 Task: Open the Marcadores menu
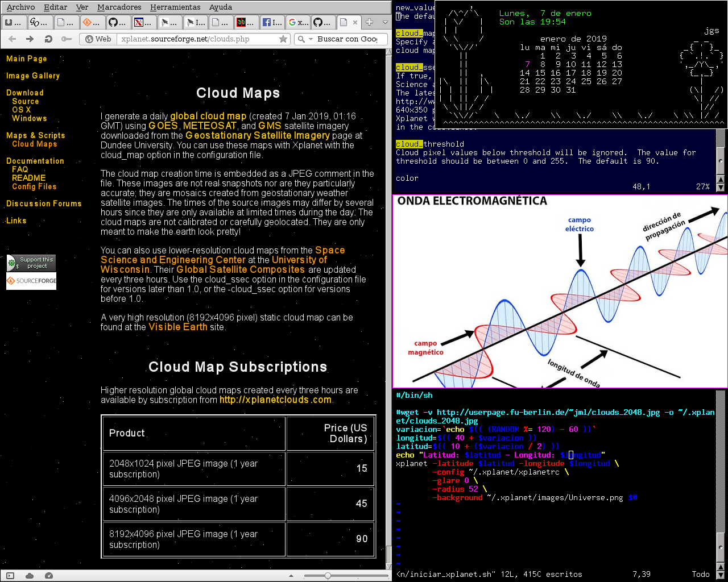[x=119, y=7]
